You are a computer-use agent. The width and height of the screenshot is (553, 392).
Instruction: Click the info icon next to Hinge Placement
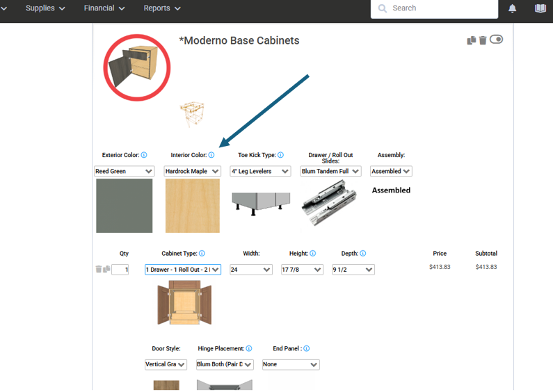(248, 348)
